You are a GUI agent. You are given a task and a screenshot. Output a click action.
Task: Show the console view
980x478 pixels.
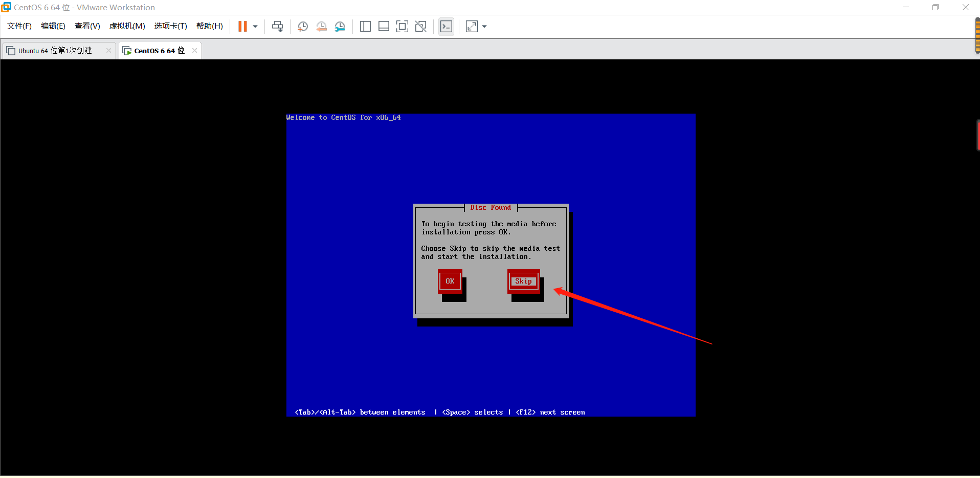point(446,27)
